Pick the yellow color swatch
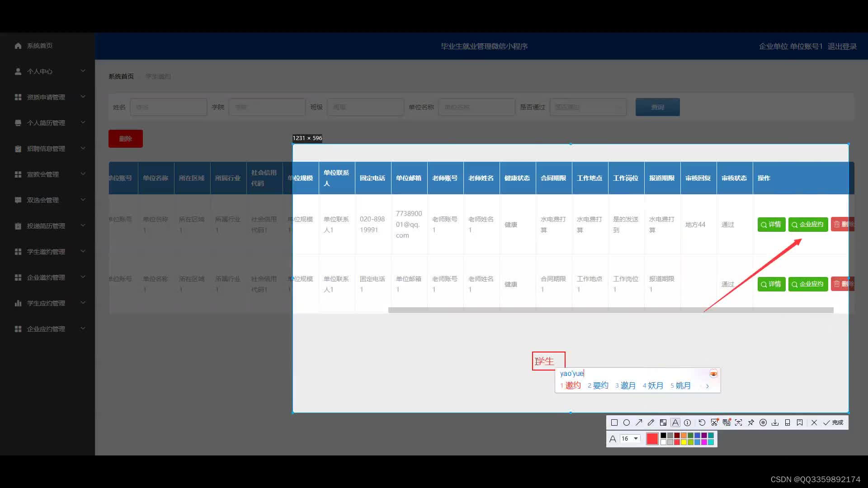The image size is (868, 488). [x=684, y=442]
